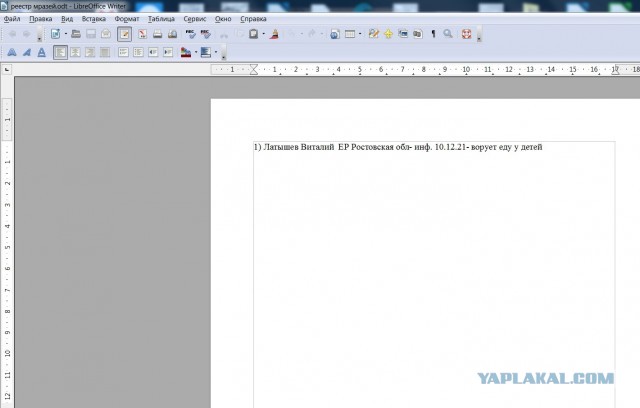Open the Справка menu

(253, 19)
